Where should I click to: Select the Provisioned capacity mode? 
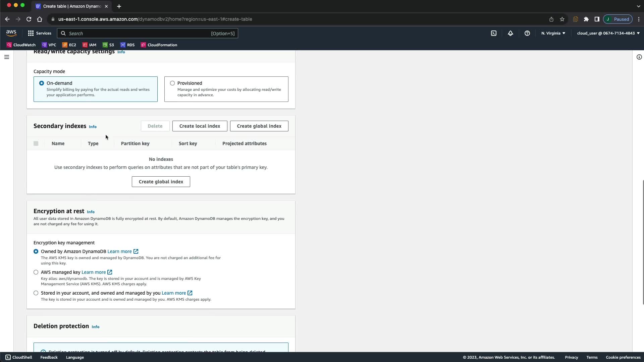click(x=172, y=83)
